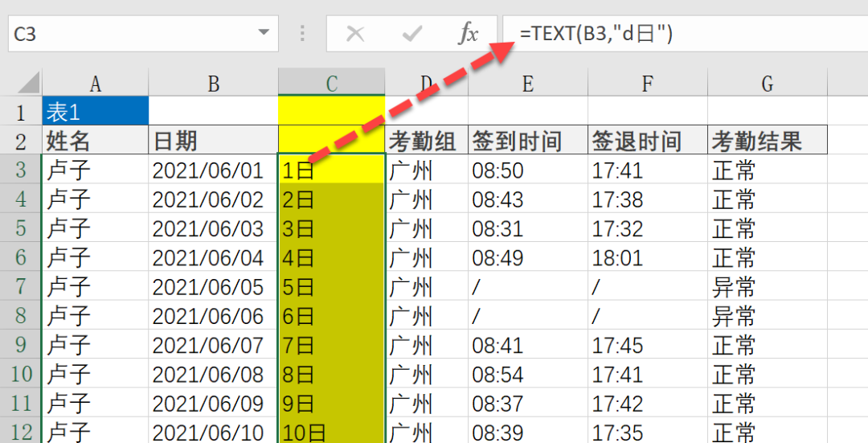Select column A header
The image size is (868, 443).
pyautogui.click(x=95, y=83)
